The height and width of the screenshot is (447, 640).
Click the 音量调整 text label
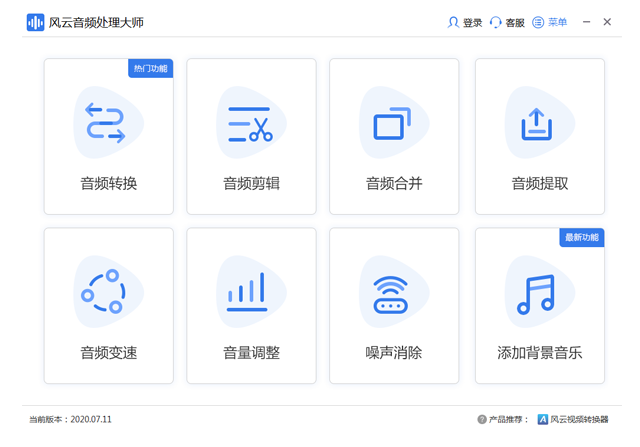tap(251, 353)
